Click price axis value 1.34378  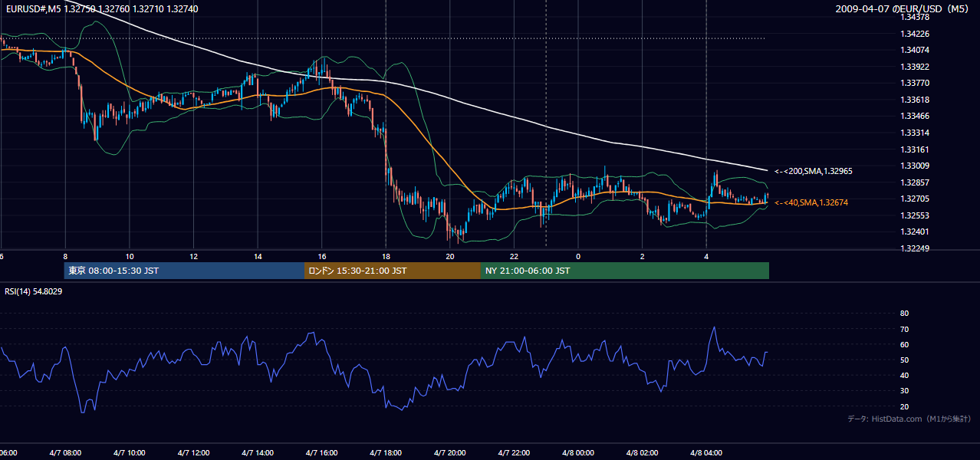point(915,17)
